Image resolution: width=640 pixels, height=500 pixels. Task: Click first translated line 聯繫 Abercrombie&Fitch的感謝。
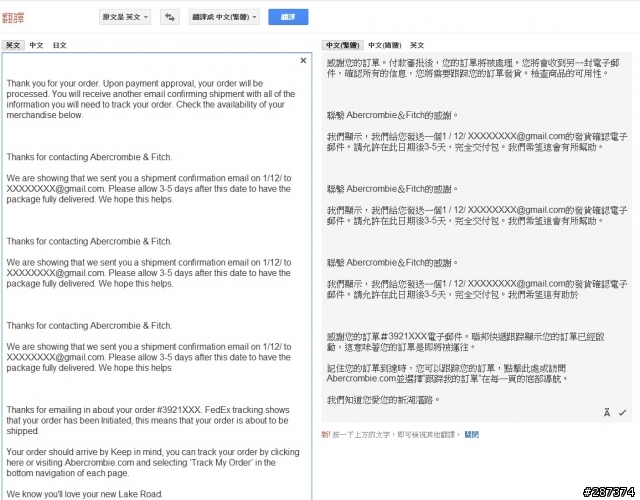[392, 116]
